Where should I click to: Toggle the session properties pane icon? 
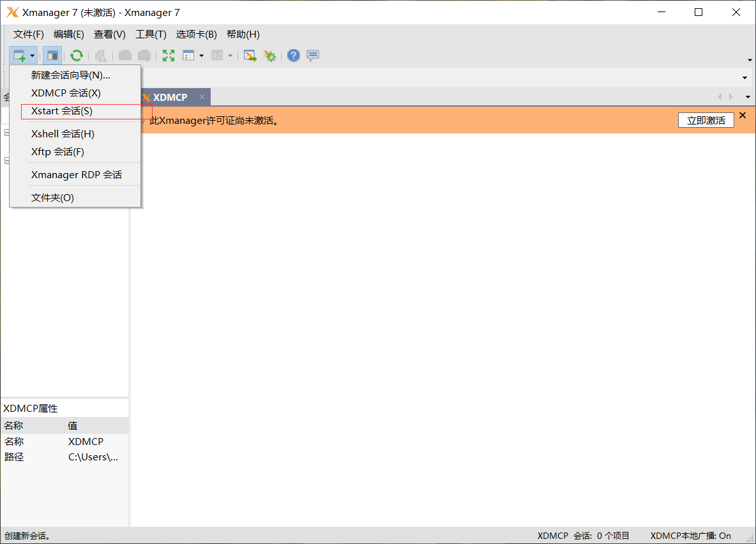coord(52,56)
